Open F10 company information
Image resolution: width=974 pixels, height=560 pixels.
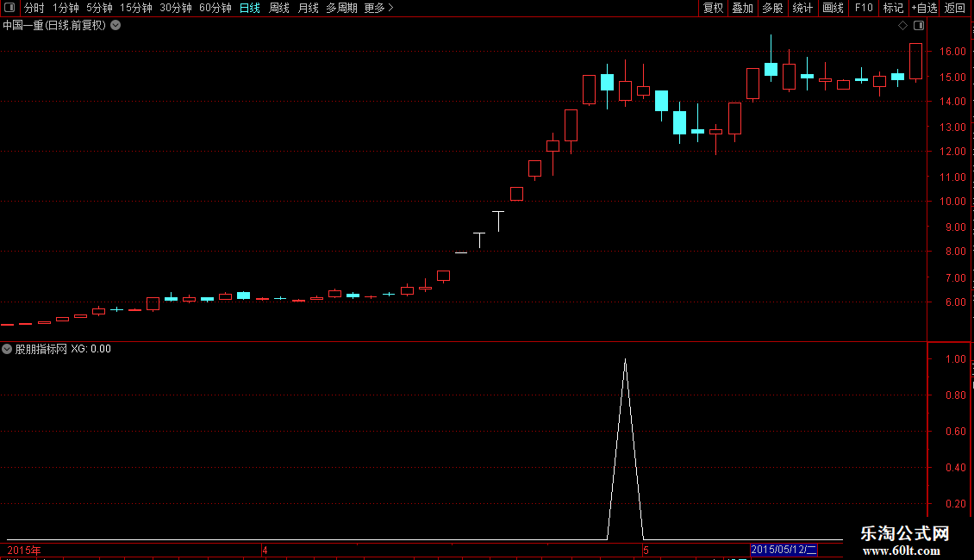coord(864,8)
